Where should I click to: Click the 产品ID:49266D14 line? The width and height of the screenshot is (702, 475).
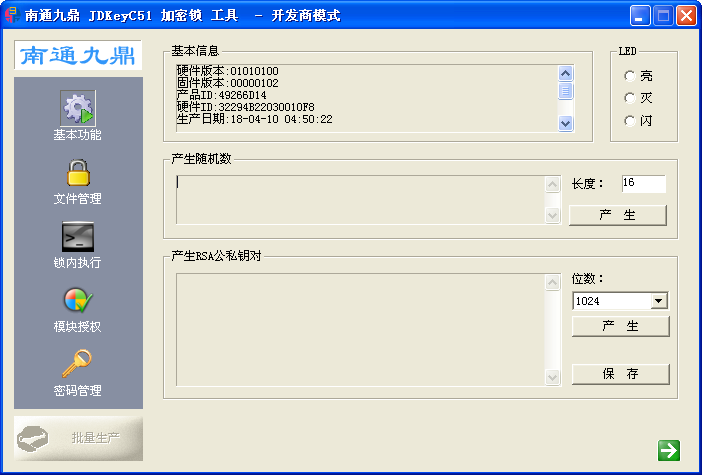[222, 95]
